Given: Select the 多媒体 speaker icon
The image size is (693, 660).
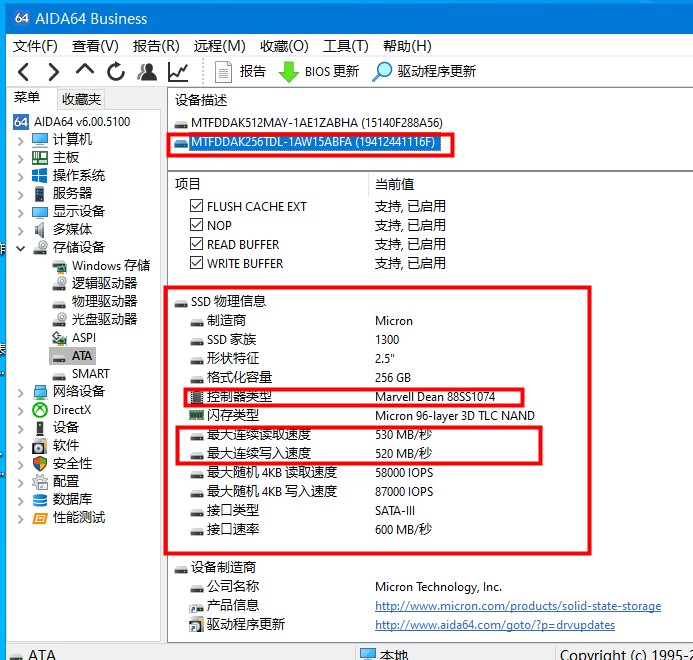Looking at the screenshot, I should 40,229.
